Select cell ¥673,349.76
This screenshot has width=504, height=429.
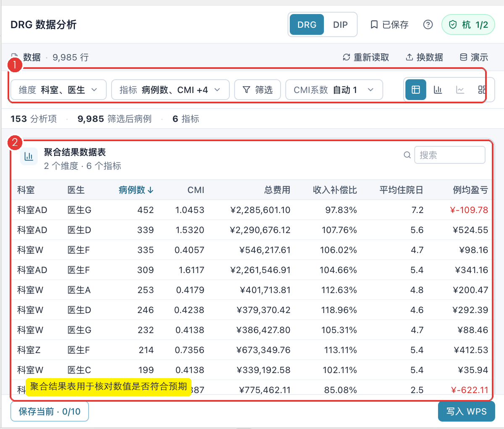[x=263, y=350]
